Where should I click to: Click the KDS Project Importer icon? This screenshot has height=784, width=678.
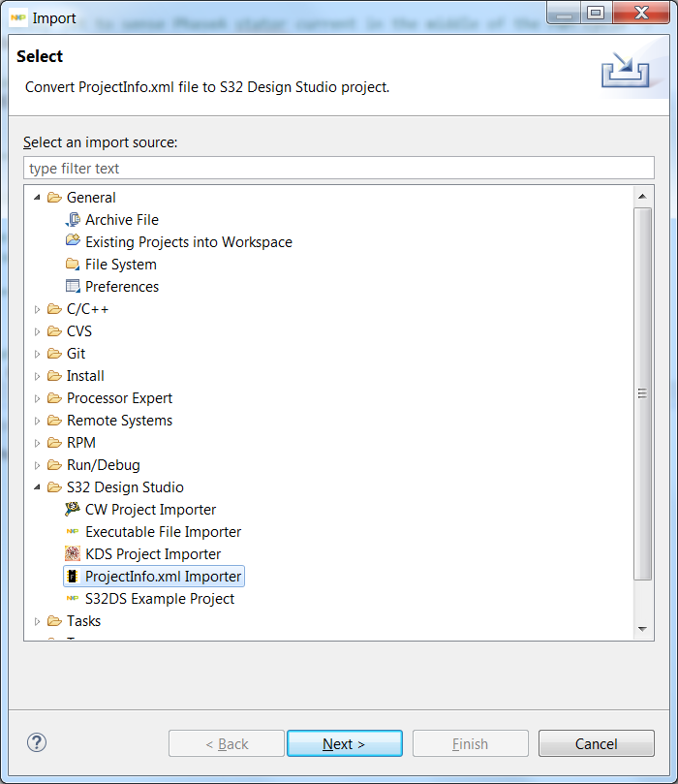[73, 553]
